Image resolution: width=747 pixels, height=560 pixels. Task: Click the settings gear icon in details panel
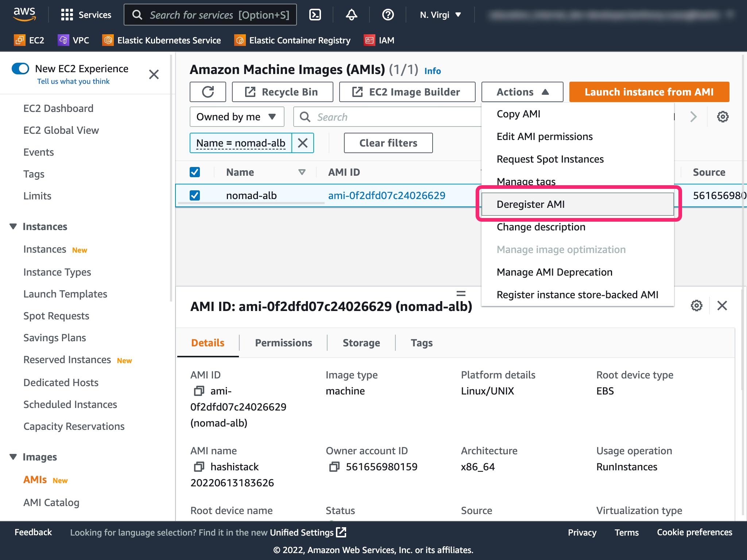(x=697, y=305)
